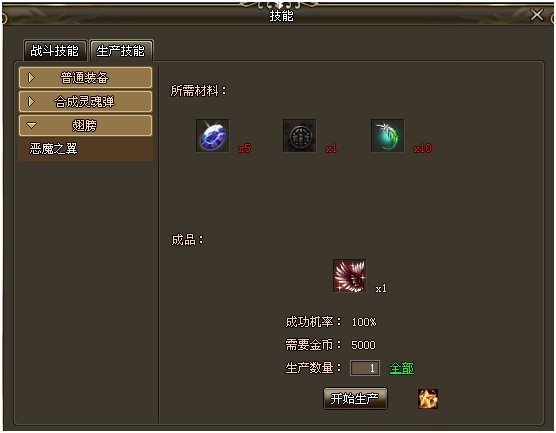Click the 生产数量 quantity input field
The width and height of the screenshot is (556, 433).
pyautogui.click(x=365, y=368)
